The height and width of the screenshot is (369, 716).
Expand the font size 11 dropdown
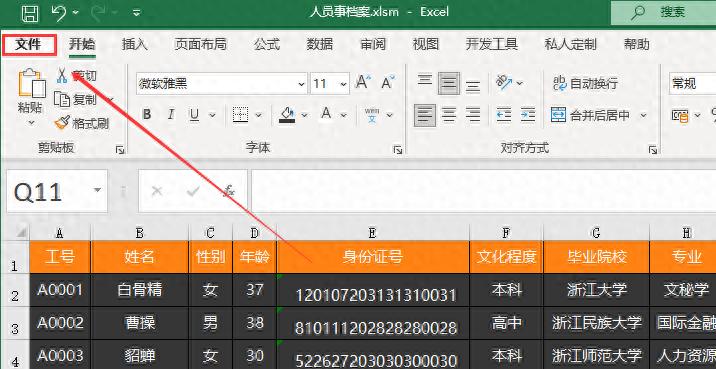(x=343, y=84)
